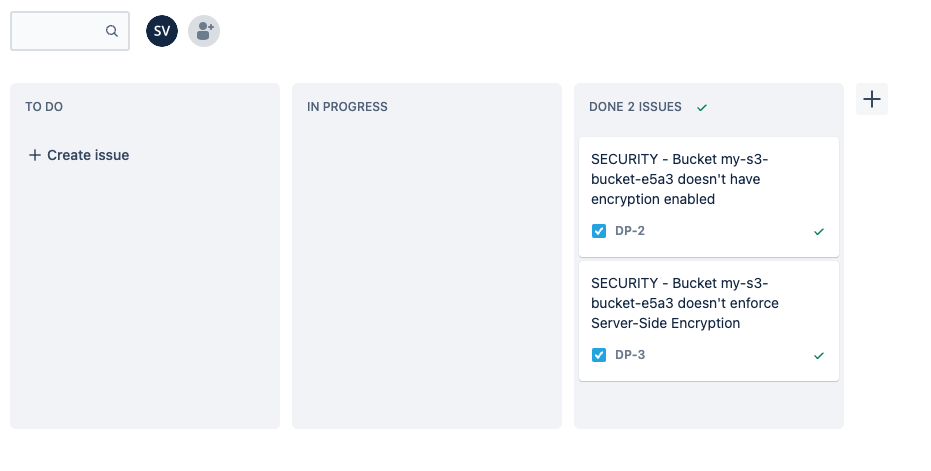Click the plus icon beside Create issue
The height and width of the screenshot is (471, 931).
[x=35, y=155]
